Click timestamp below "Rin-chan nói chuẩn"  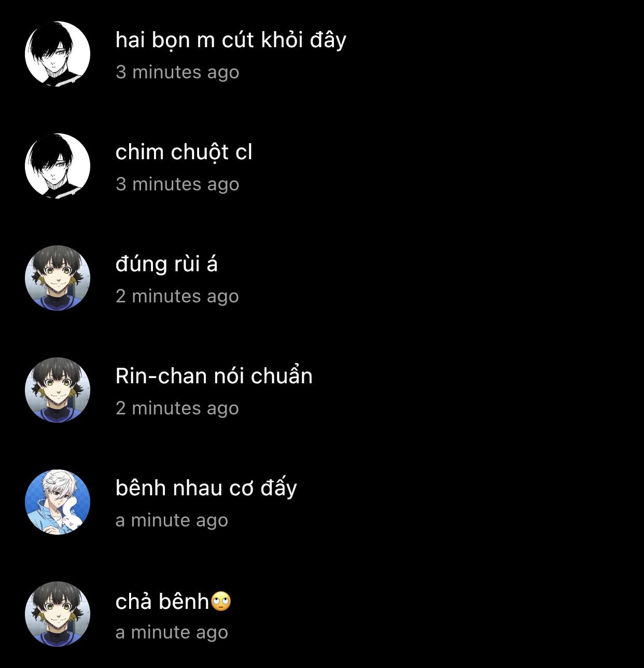point(177,408)
